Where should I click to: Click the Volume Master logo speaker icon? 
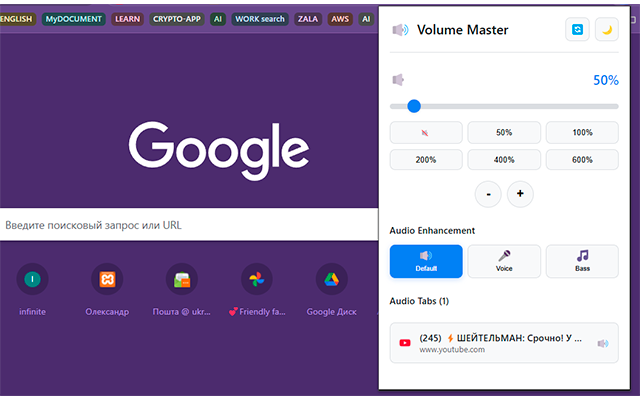[400, 30]
